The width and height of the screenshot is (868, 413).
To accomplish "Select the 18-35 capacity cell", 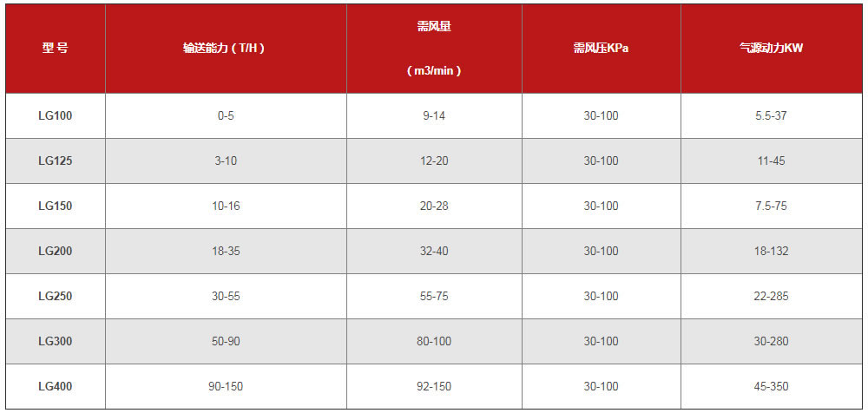I will tap(226, 251).
